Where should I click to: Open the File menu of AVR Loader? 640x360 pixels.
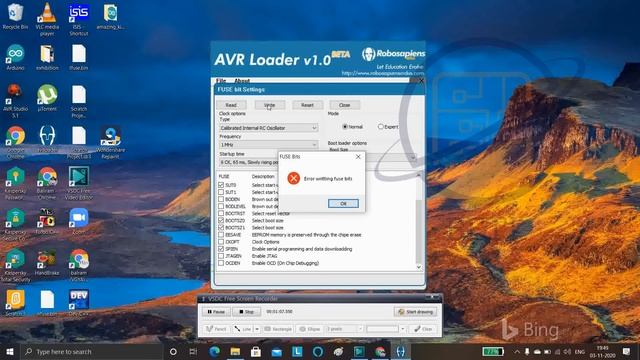(x=221, y=81)
